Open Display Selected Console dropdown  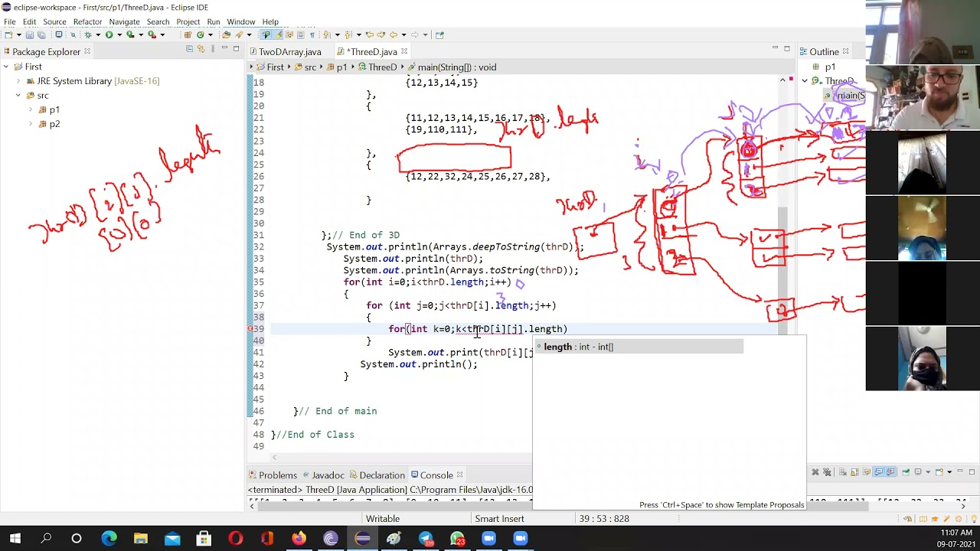(928, 472)
